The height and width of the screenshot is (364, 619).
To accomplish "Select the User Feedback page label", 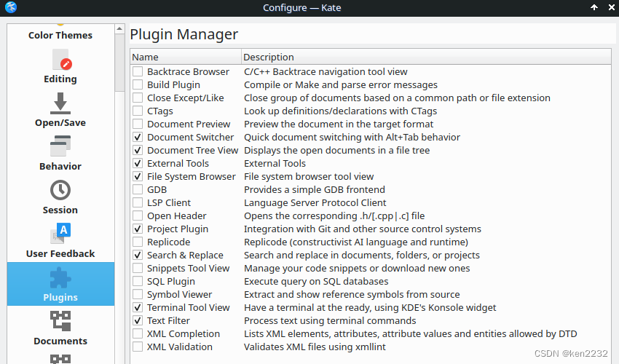I will click(x=60, y=253).
